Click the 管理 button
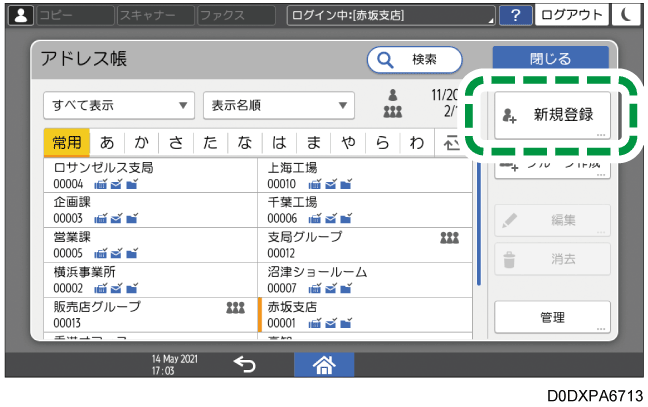The image size is (648, 407). tap(552, 317)
